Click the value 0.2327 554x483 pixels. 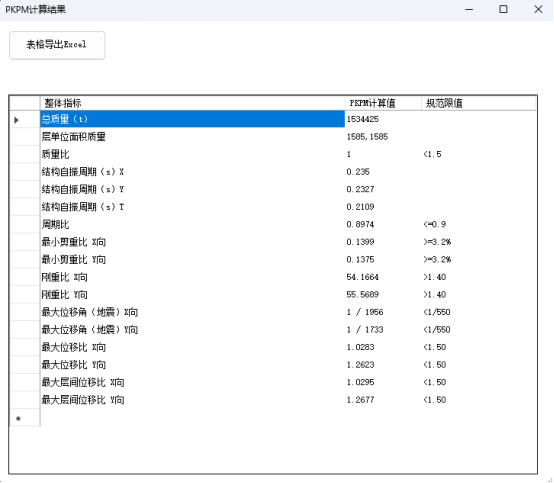pos(360,189)
